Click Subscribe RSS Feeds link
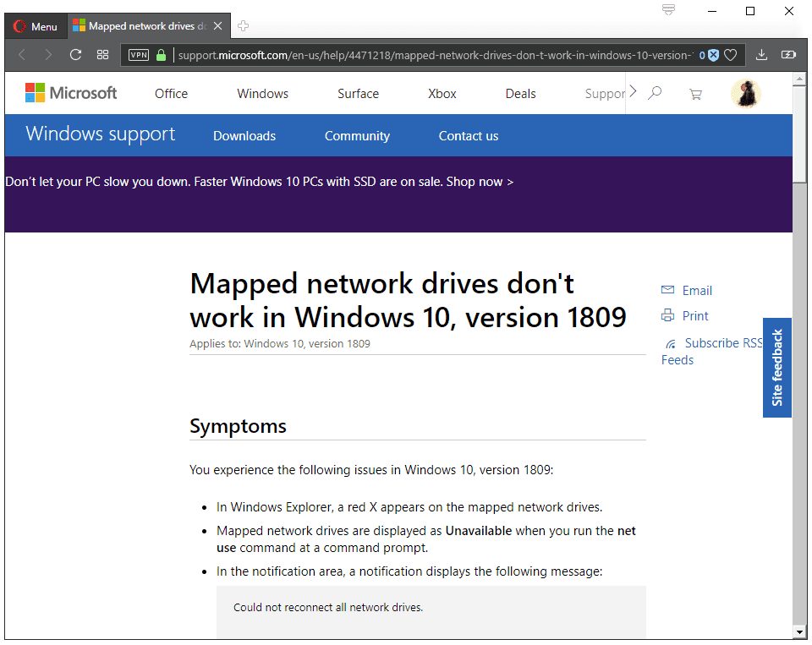This screenshot has width=812, height=645. click(712, 351)
